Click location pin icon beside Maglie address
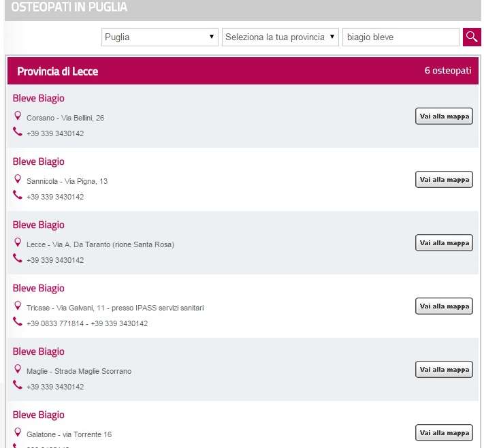Image resolution: width=484 pixels, height=448 pixels. 18,369
